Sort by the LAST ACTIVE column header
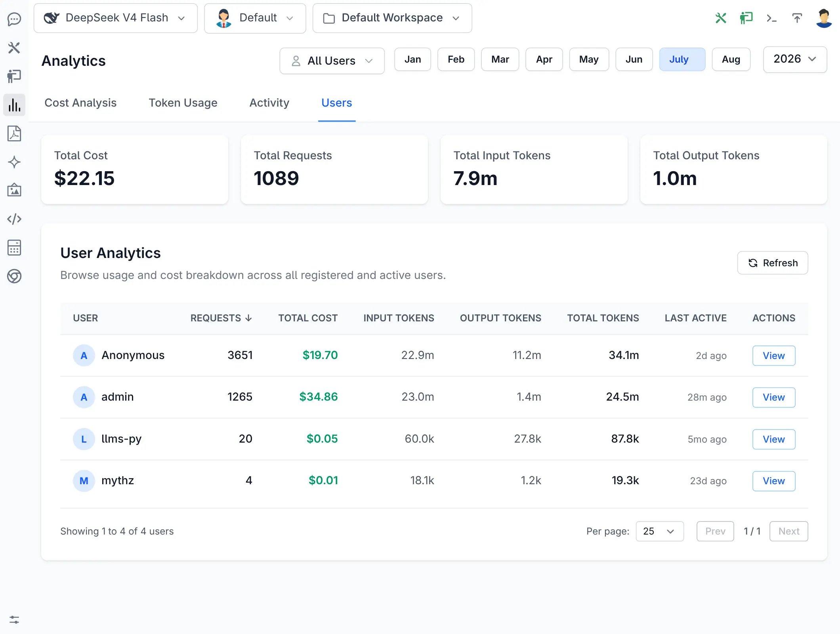The height and width of the screenshot is (634, 840). coord(696,318)
